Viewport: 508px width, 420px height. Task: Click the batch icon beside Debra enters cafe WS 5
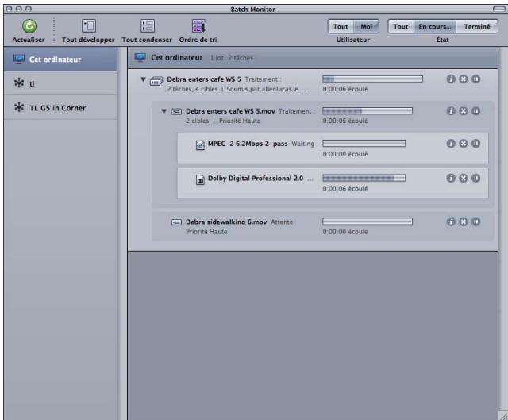pos(156,81)
